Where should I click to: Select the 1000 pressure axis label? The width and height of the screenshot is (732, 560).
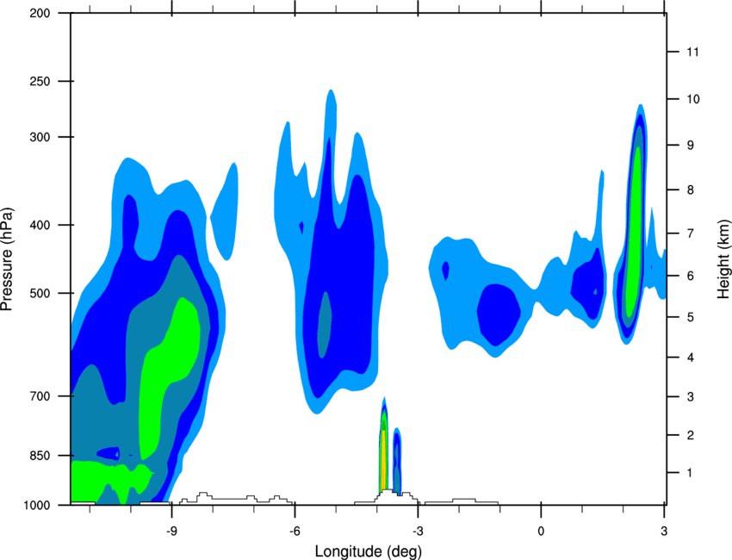tap(37, 506)
